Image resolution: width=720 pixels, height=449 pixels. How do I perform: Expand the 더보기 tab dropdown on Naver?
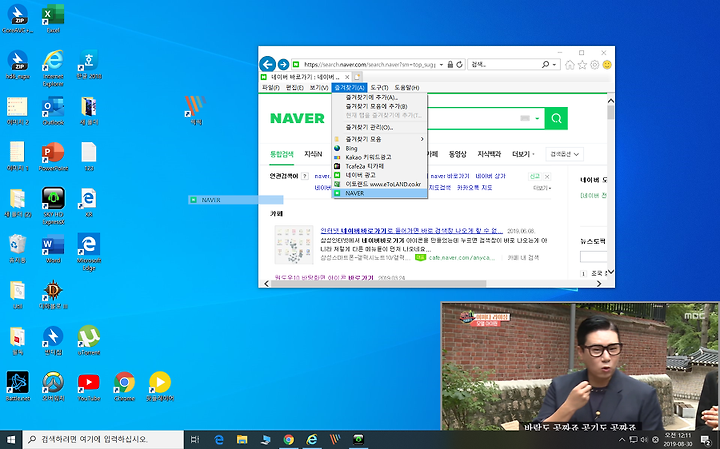tap(523, 154)
